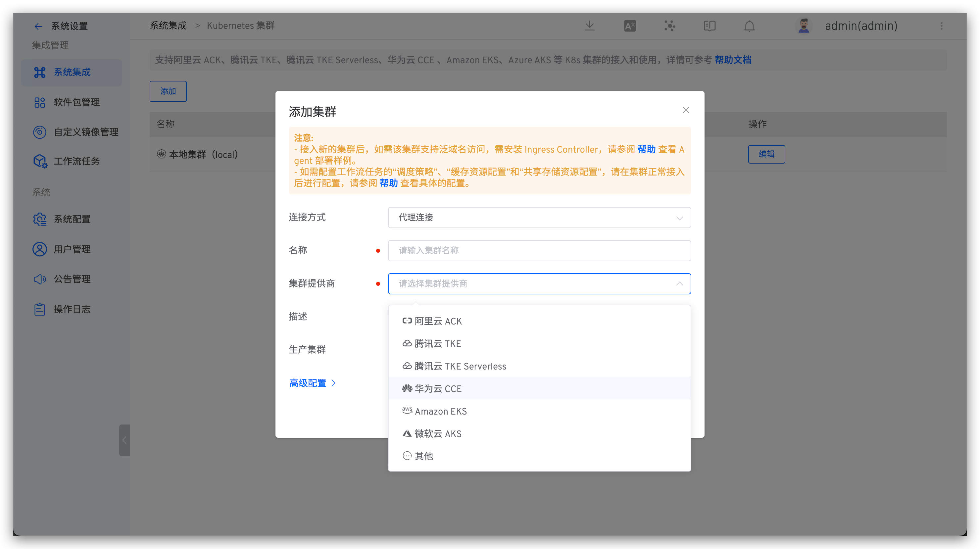Click the 系统配置 gear icon
Screen dimensions: 980x549
point(40,219)
